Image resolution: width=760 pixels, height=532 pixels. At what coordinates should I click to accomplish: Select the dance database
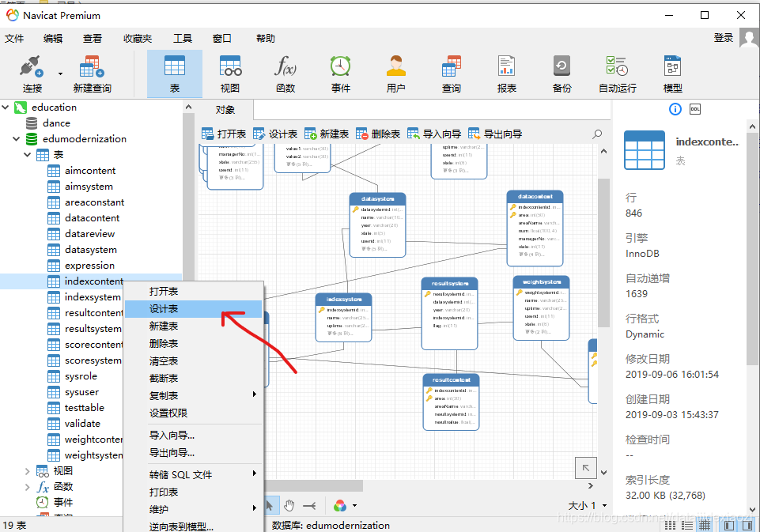pyautogui.click(x=56, y=123)
